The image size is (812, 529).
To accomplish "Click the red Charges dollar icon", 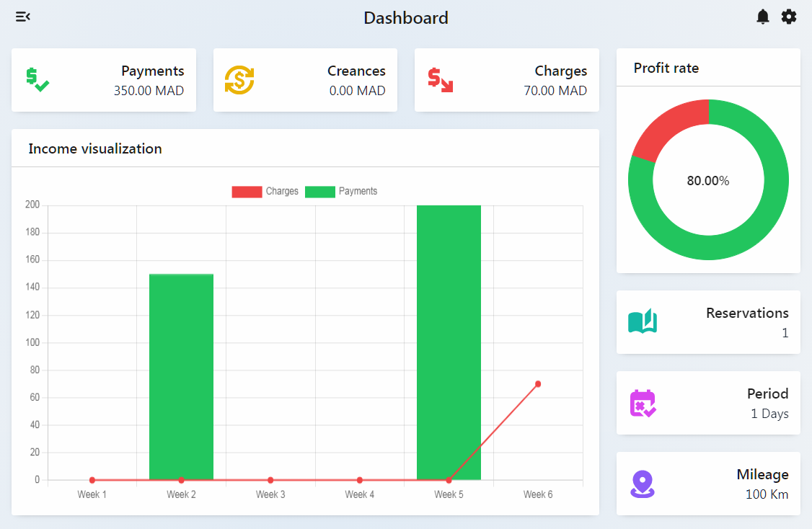I will pyautogui.click(x=440, y=80).
